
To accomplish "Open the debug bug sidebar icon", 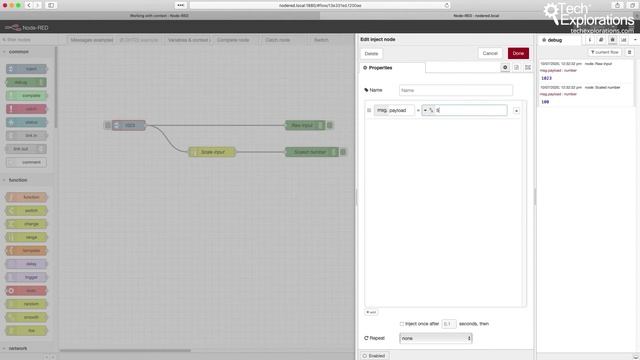I will [612, 40].
